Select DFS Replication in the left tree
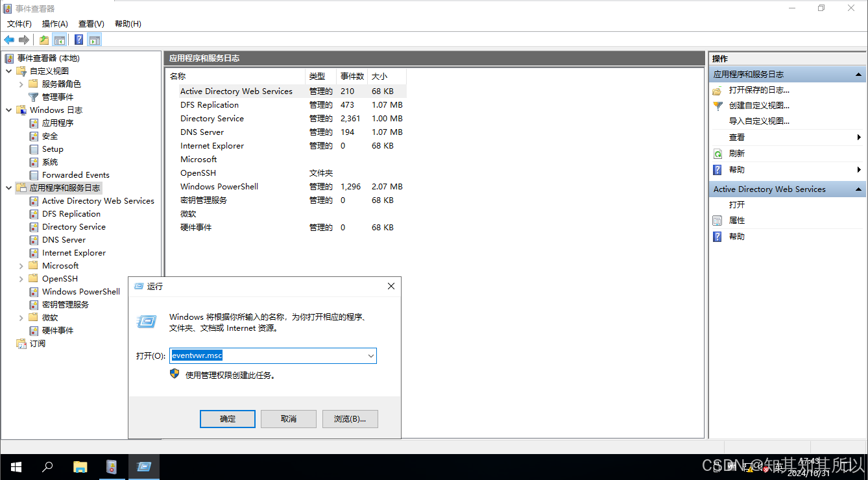The width and height of the screenshot is (868, 480). point(71,213)
